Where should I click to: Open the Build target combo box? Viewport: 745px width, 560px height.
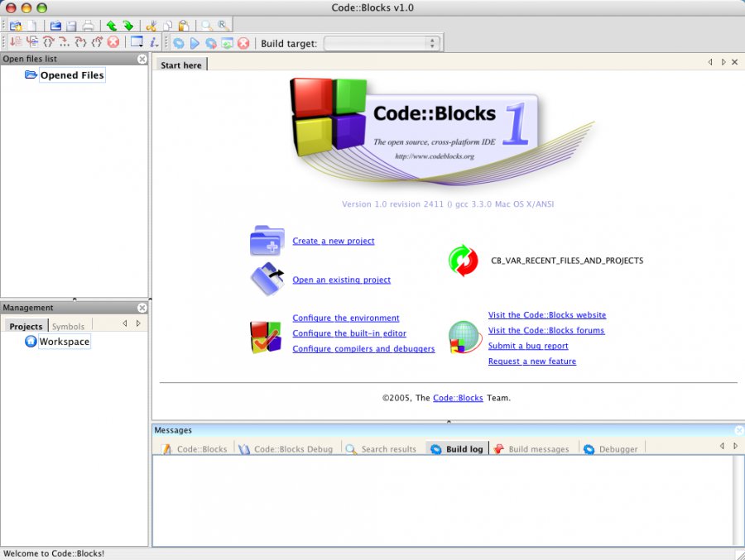pyautogui.click(x=382, y=44)
